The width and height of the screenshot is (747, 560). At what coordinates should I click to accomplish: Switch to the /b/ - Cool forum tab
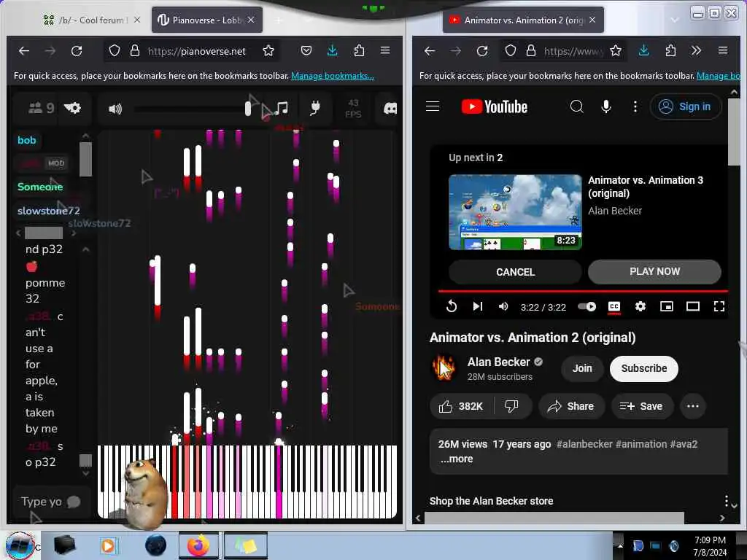91,20
